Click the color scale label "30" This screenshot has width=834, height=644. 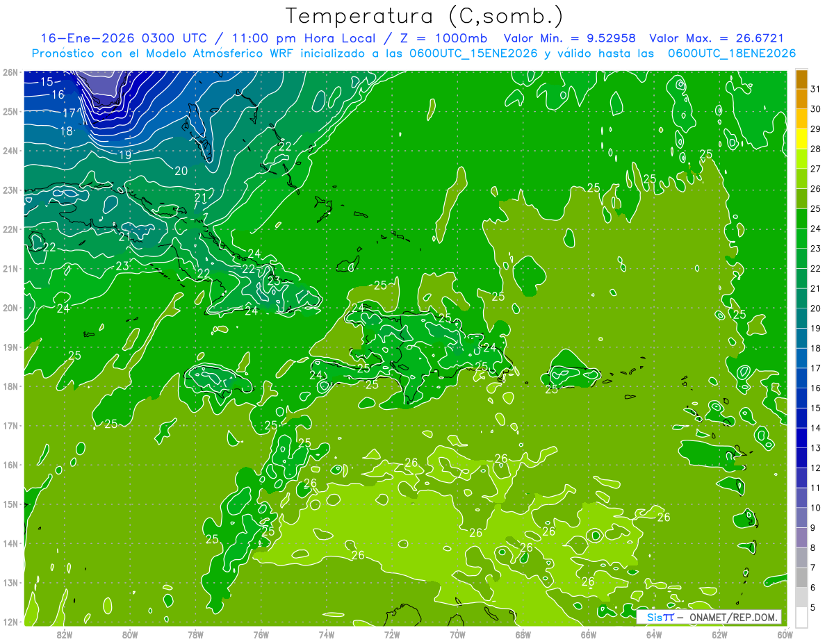[x=815, y=110]
